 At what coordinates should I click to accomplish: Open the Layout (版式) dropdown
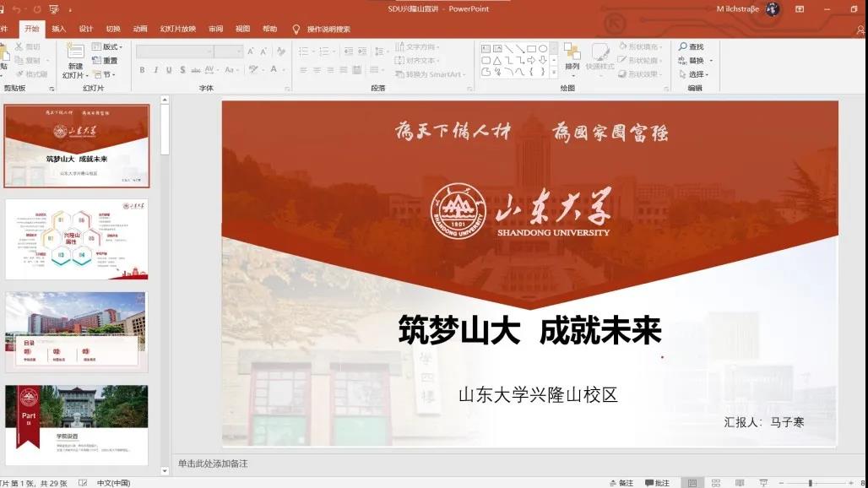[107, 47]
